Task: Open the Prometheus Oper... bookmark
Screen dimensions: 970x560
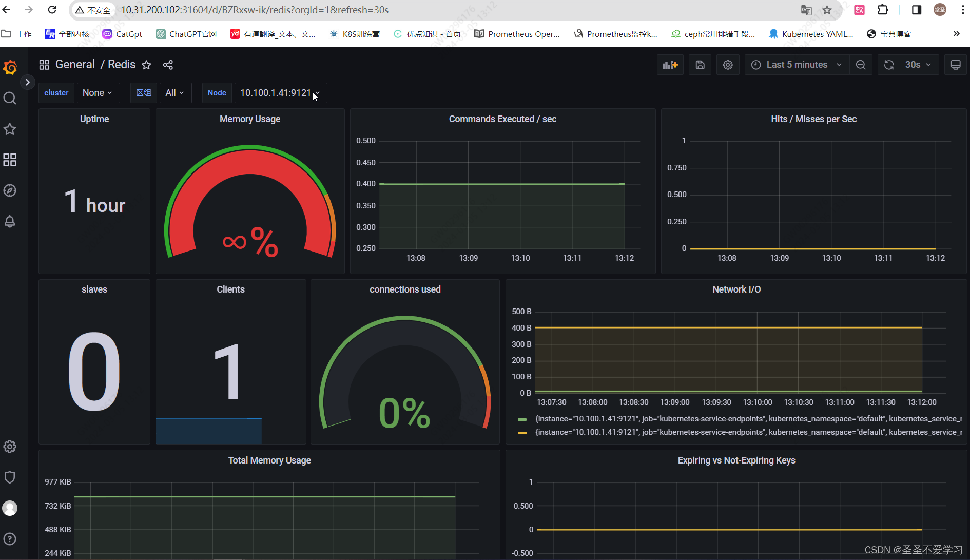Action: pos(517,34)
